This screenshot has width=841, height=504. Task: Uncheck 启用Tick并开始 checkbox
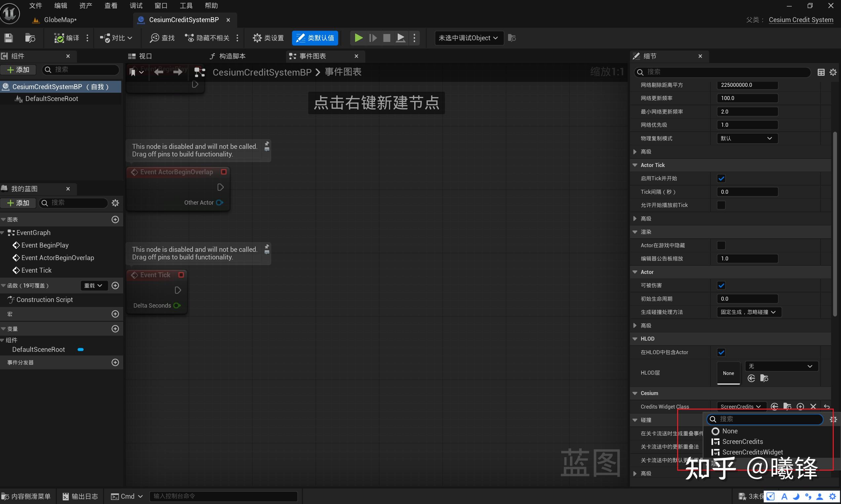(721, 178)
